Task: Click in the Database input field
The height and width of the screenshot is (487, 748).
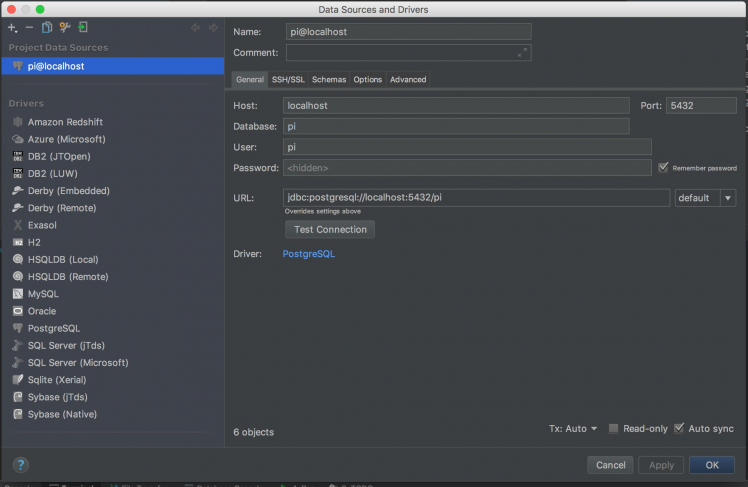Action: 456,126
